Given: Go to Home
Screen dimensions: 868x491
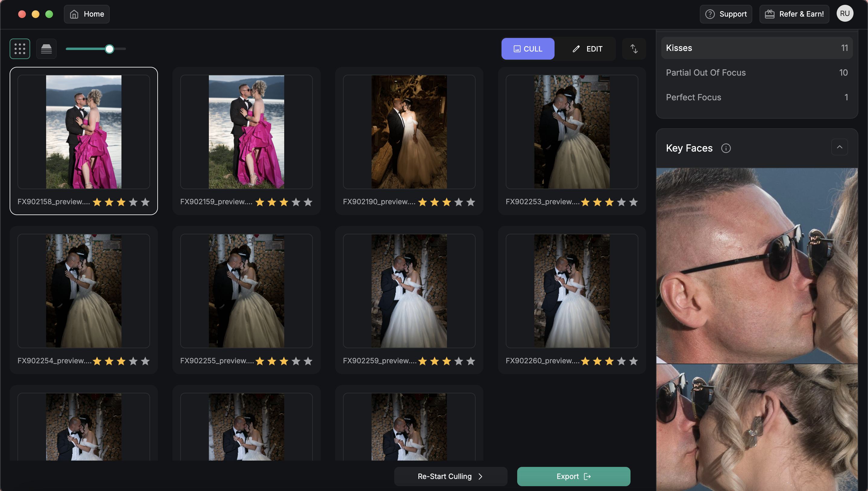Looking at the screenshot, I should click(87, 14).
